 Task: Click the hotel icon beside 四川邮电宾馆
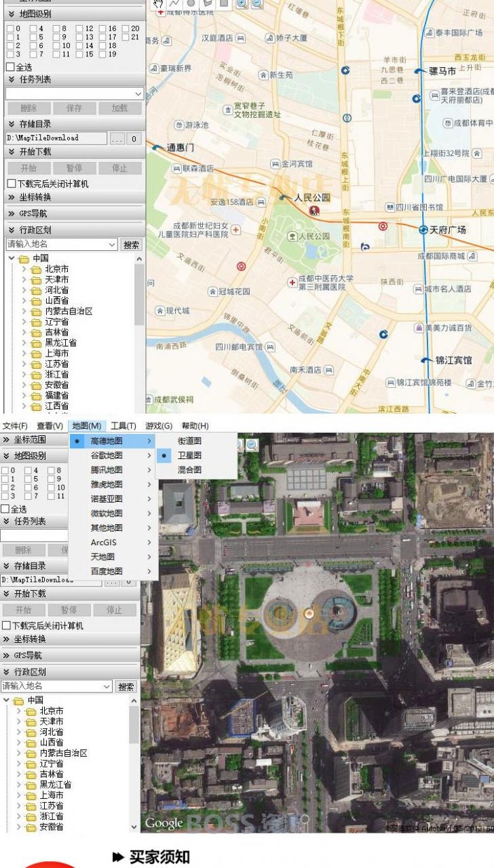point(271,347)
